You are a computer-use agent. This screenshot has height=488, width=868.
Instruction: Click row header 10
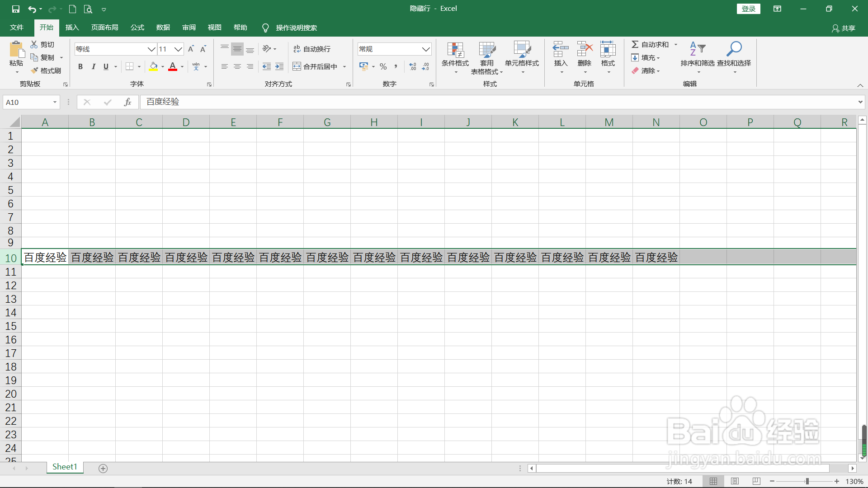click(x=11, y=258)
